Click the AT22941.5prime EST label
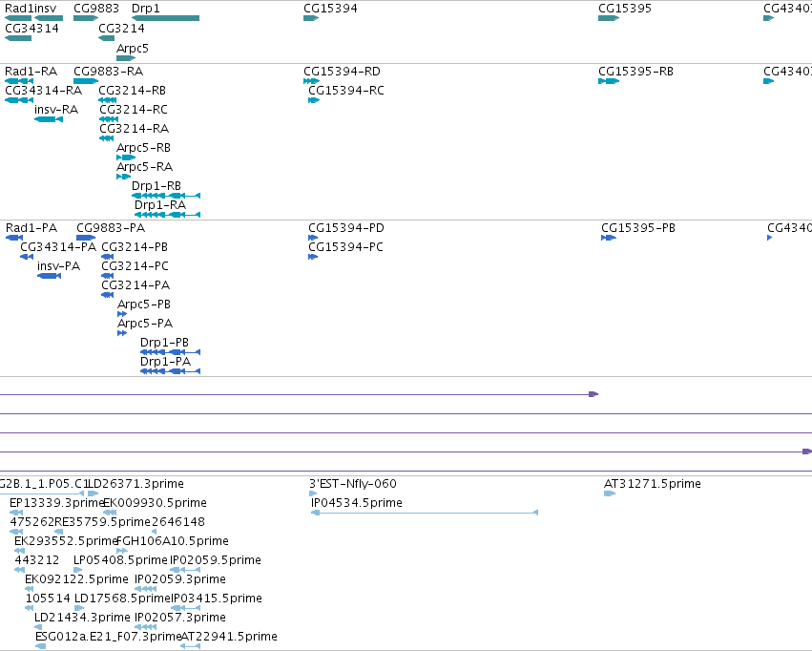 [229, 637]
